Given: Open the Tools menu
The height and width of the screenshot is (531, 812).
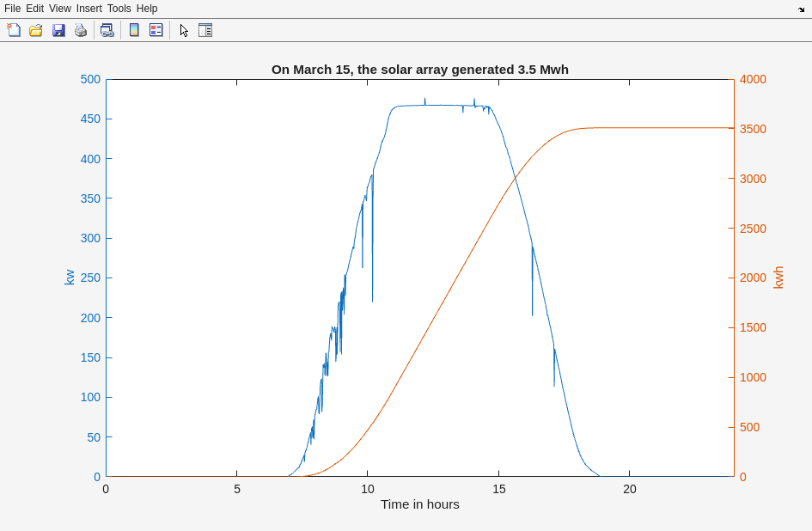Looking at the screenshot, I should point(119,9).
